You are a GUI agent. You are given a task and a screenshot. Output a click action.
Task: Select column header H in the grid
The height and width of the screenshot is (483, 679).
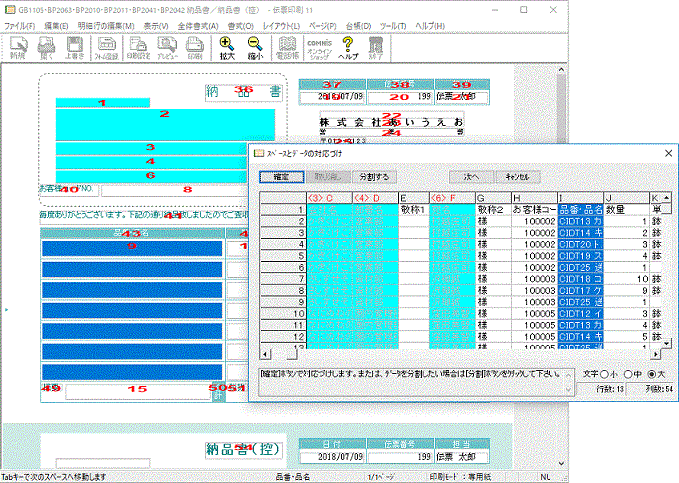[534, 198]
